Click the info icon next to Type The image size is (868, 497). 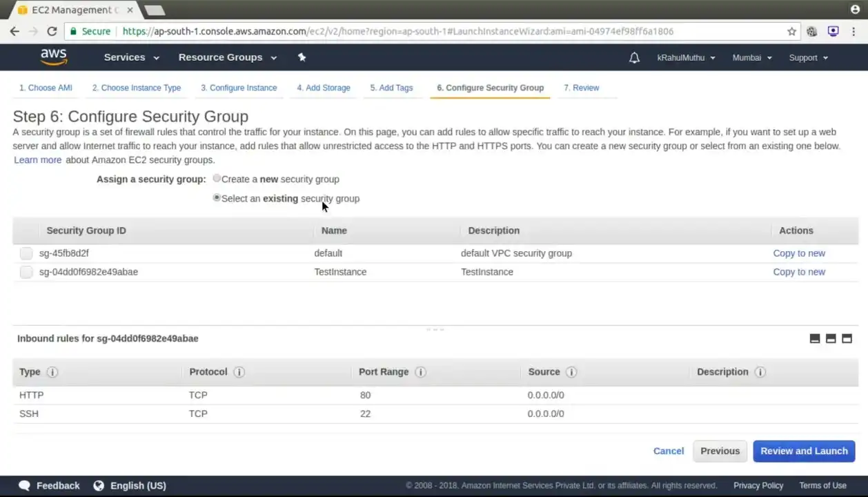(x=52, y=372)
